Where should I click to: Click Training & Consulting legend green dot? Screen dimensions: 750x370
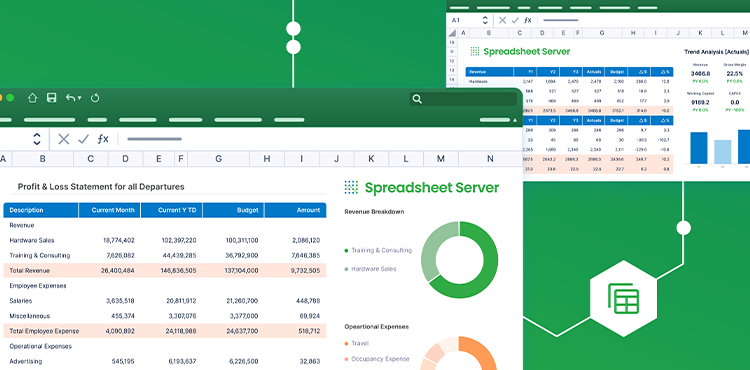click(346, 250)
